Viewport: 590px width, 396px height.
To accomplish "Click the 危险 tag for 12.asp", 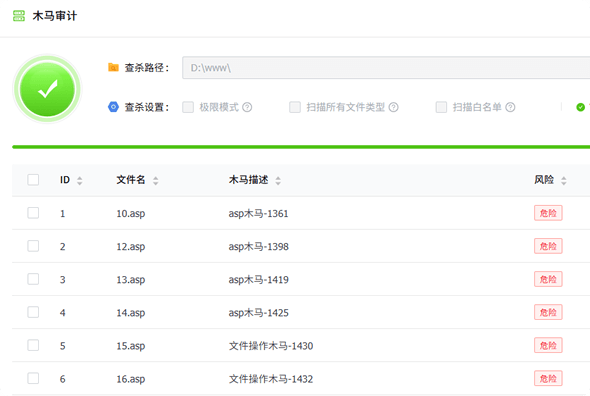I will 548,246.
